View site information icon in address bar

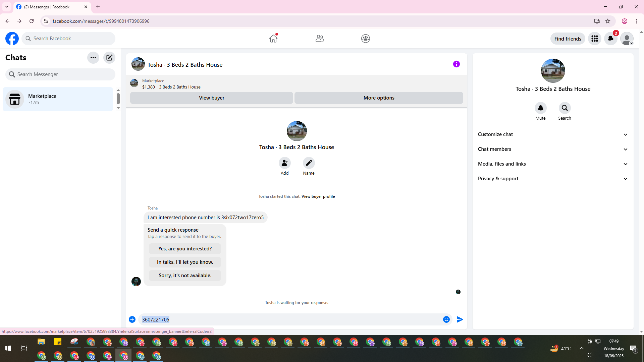pyautogui.click(x=46, y=21)
